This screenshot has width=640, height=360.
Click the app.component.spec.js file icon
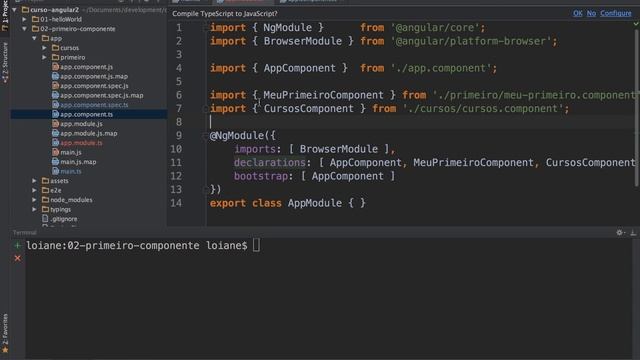[56, 86]
